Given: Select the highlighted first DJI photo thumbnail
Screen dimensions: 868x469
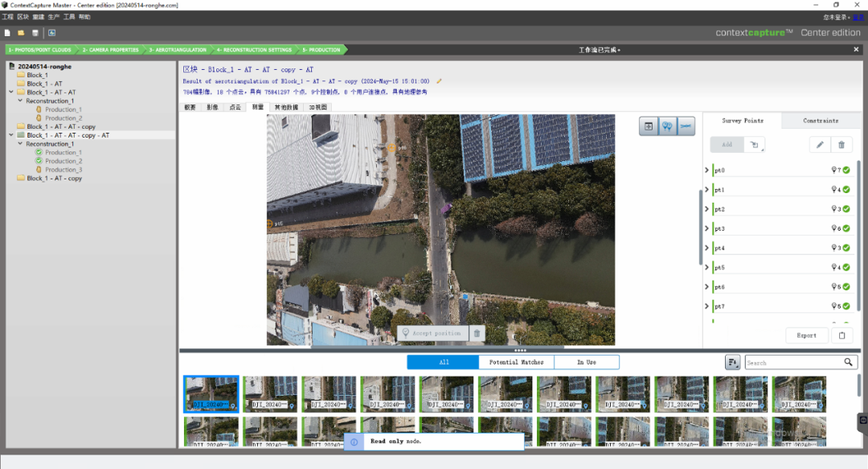Looking at the screenshot, I should [211, 394].
